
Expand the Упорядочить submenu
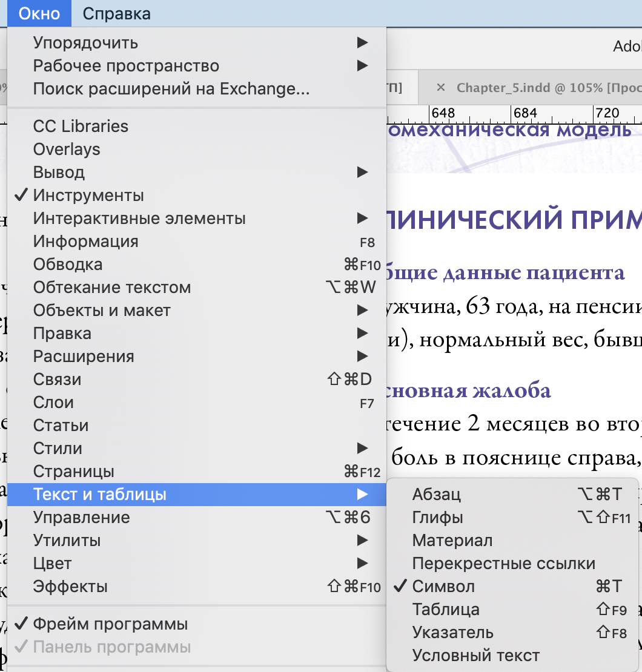tap(197, 42)
